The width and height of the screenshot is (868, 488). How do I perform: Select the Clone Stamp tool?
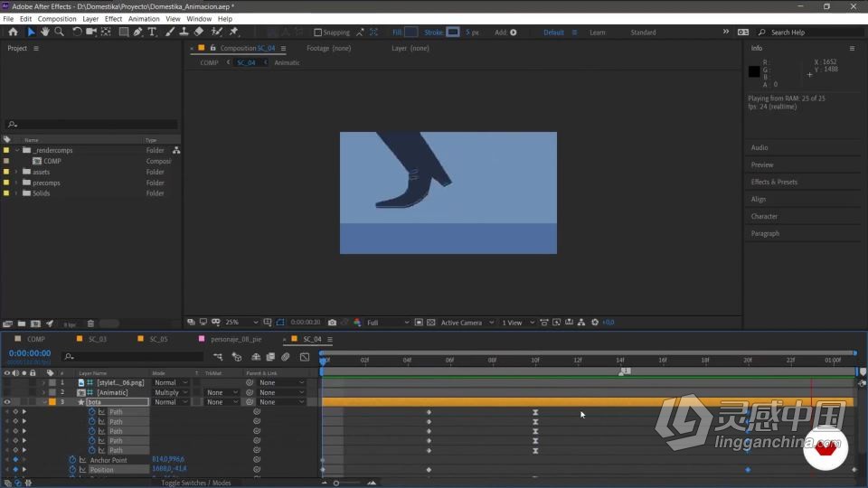coord(184,33)
